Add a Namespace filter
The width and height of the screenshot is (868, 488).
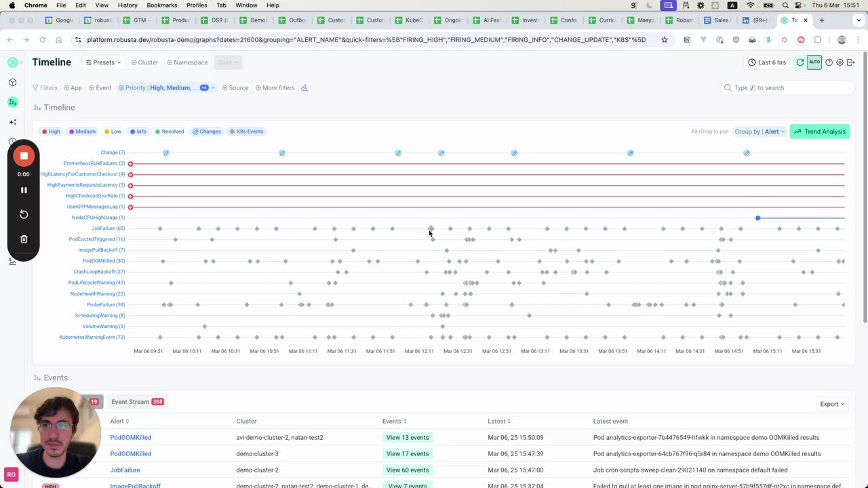187,62
